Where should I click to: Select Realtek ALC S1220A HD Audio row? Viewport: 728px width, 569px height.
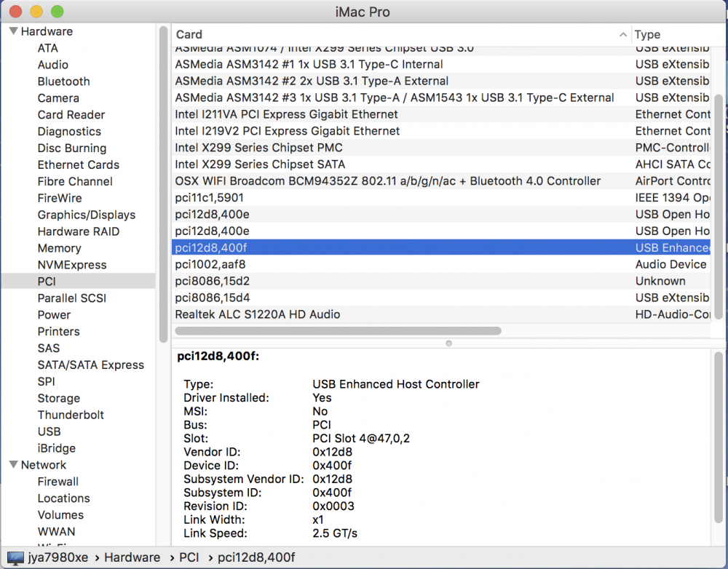pos(441,314)
